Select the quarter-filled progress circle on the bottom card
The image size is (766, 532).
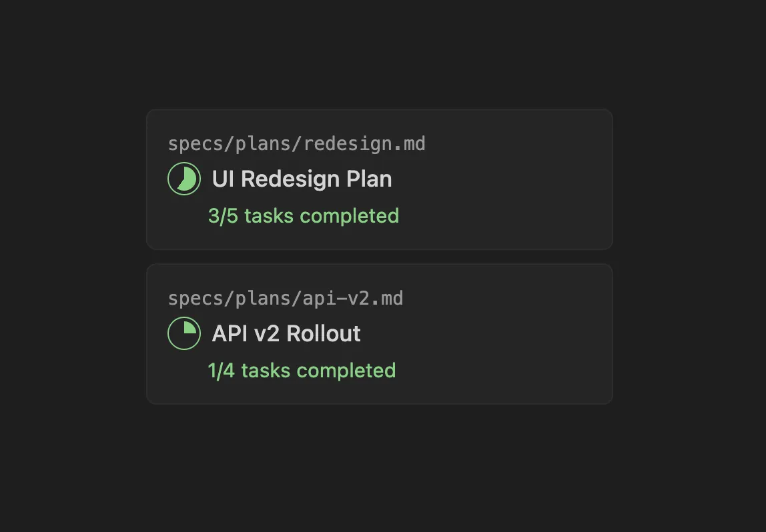coord(184,333)
